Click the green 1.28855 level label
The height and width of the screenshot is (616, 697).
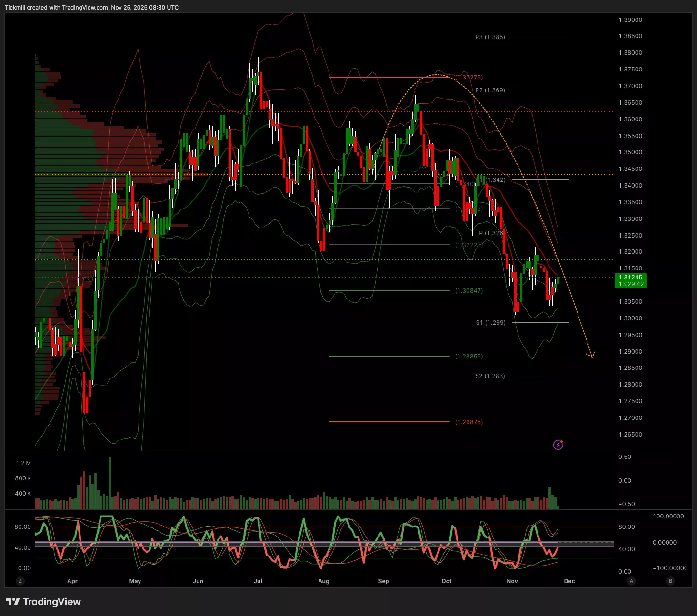click(x=469, y=357)
